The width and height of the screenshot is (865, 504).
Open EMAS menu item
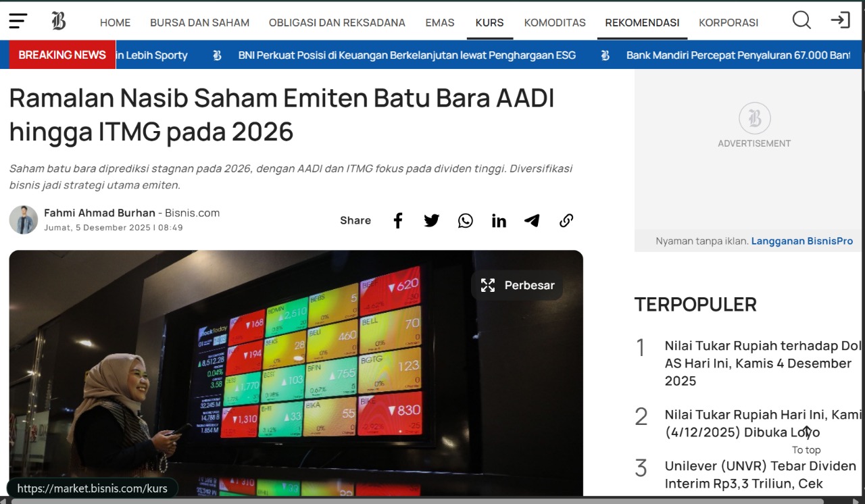click(x=440, y=22)
